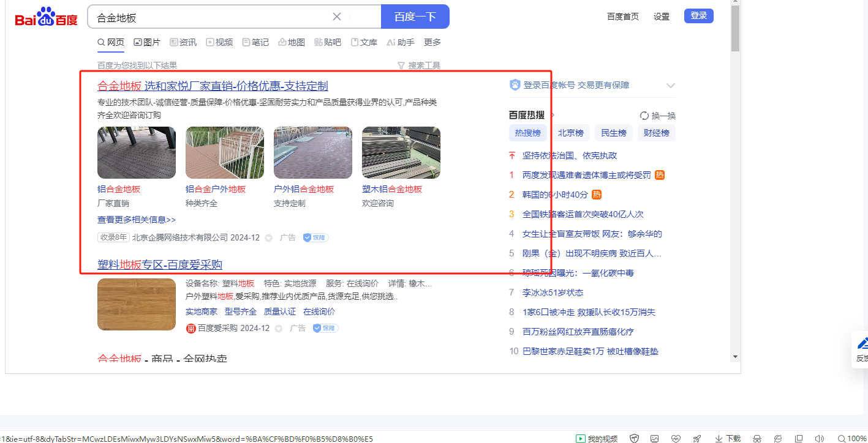Click the 收录8年 badge
Viewport: 868px width, 443px height.
pyautogui.click(x=113, y=237)
